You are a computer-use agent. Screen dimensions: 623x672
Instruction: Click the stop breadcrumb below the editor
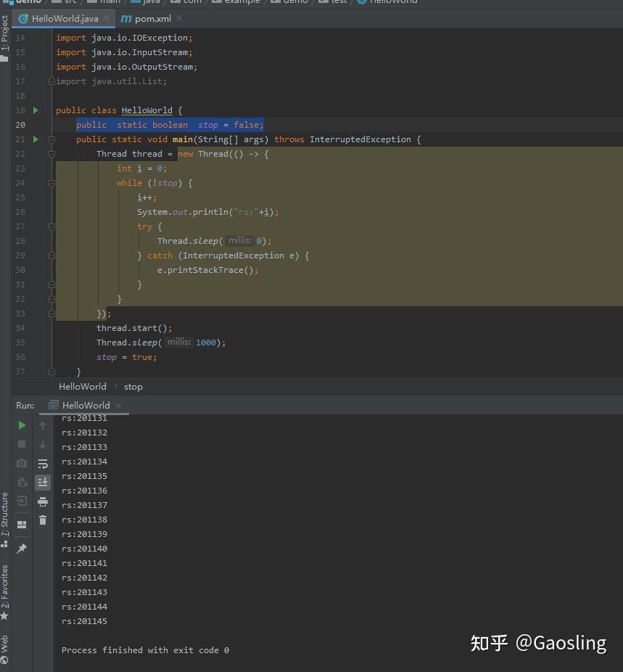point(133,386)
